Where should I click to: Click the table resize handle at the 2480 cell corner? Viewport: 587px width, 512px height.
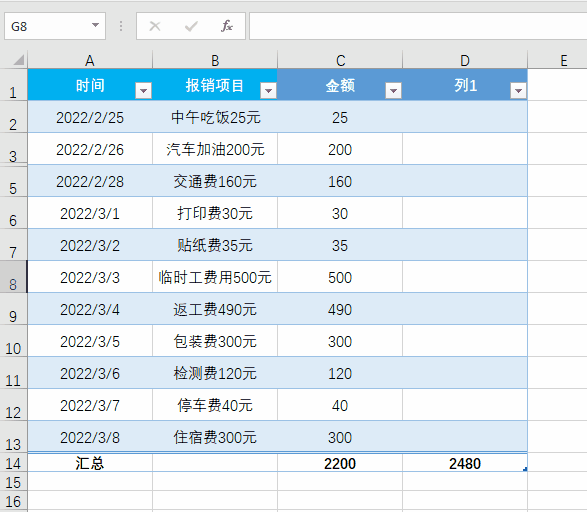525,469
